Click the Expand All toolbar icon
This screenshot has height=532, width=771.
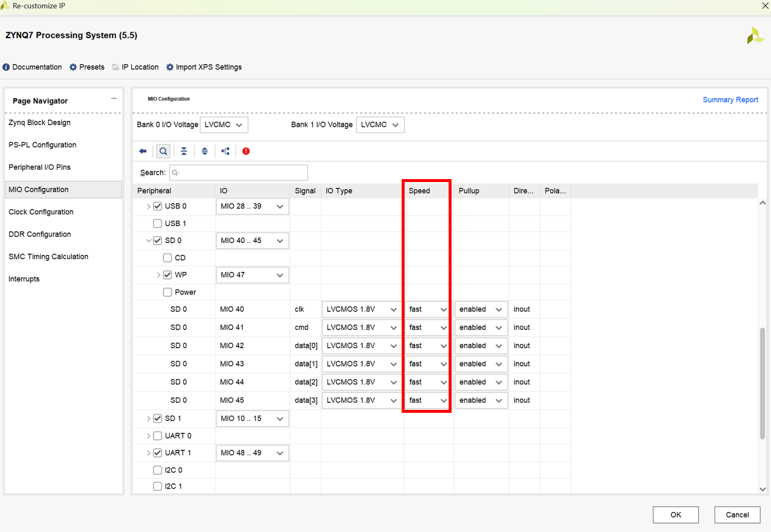[204, 151]
